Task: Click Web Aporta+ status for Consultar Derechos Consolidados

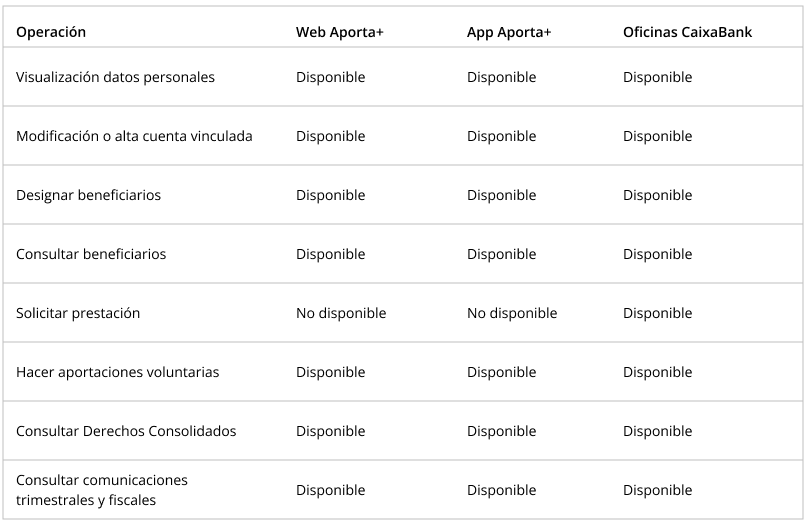Action: pos(331,431)
